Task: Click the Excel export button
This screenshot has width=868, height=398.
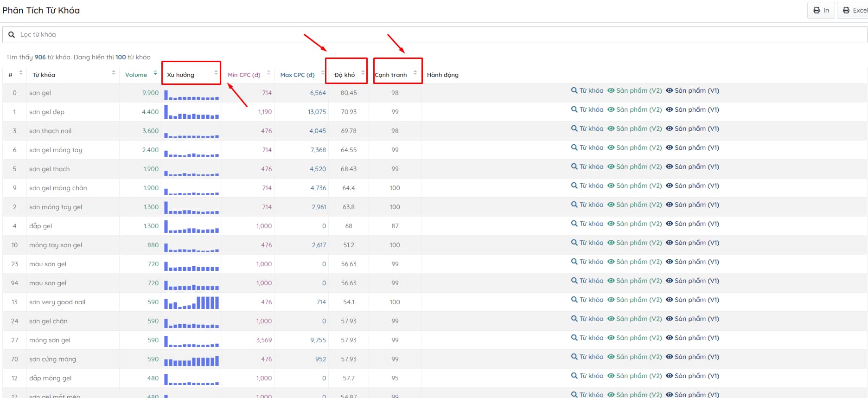Action: pos(854,10)
